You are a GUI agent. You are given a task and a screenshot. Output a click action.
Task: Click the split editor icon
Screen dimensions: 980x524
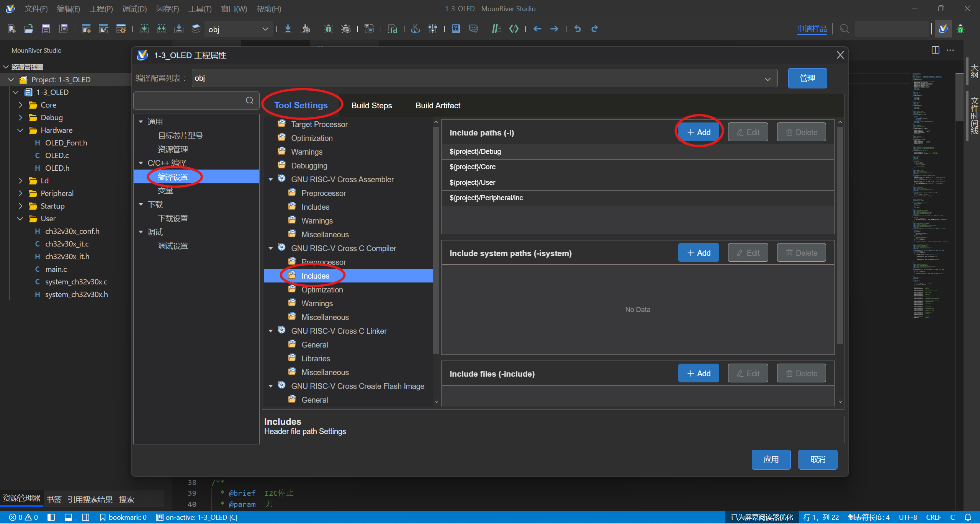936,50
